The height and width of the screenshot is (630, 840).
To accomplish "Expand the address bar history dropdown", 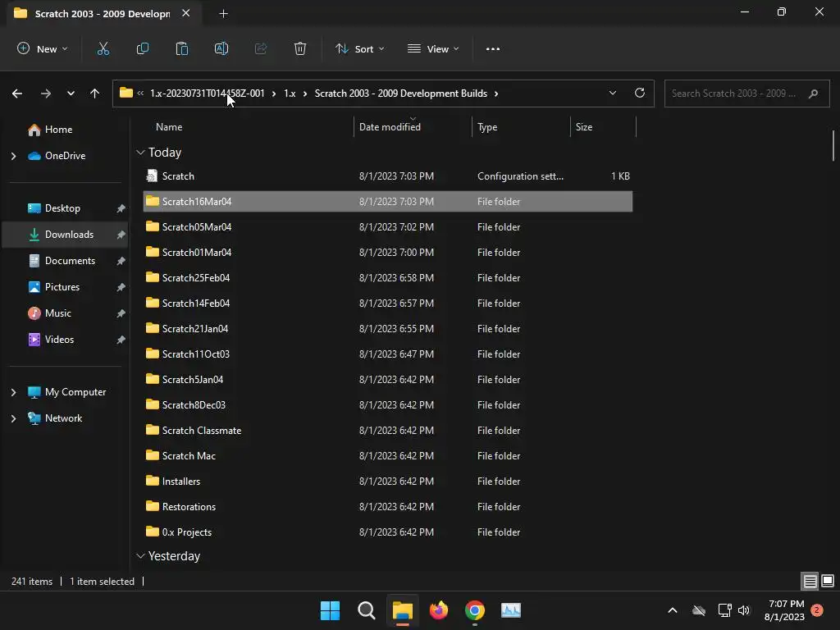I will [x=613, y=94].
